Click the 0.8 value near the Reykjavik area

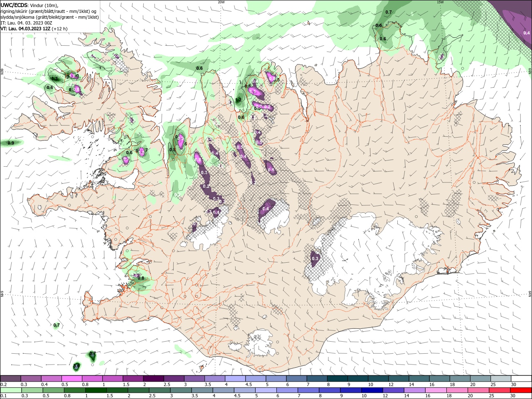pos(141,278)
